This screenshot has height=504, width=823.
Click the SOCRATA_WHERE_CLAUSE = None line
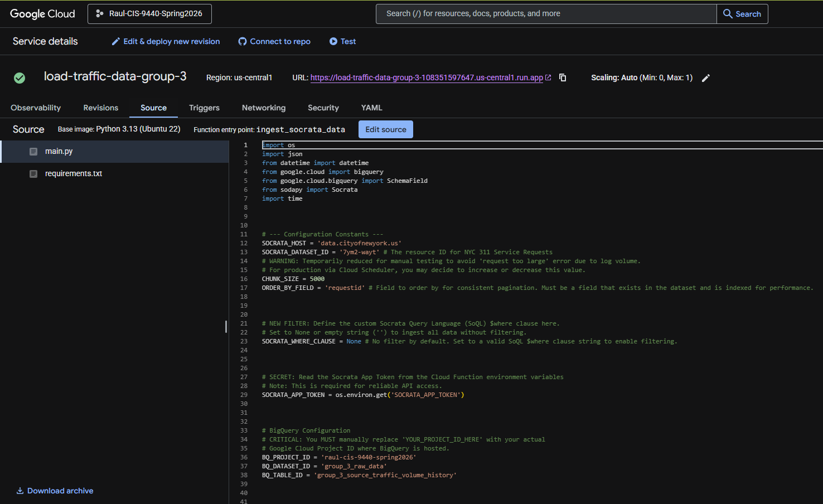tap(469, 341)
